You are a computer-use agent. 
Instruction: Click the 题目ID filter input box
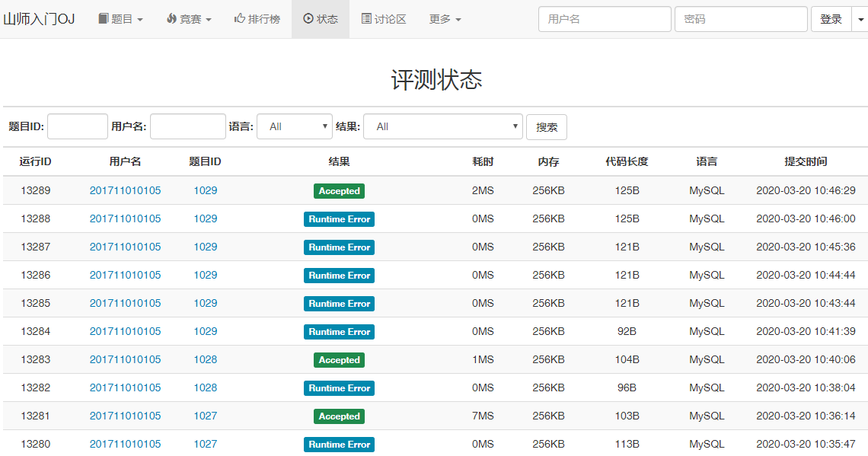click(78, 126)
